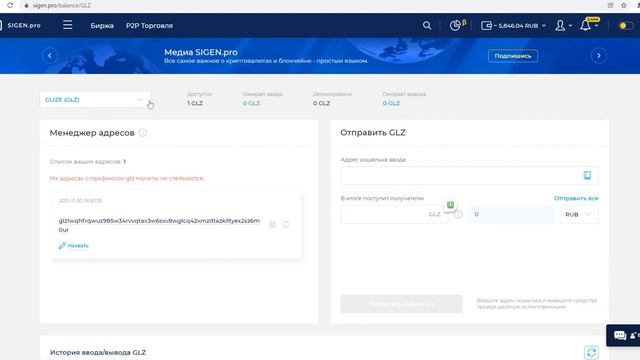
Task: Show next banner slide
Action: point(599,56)
